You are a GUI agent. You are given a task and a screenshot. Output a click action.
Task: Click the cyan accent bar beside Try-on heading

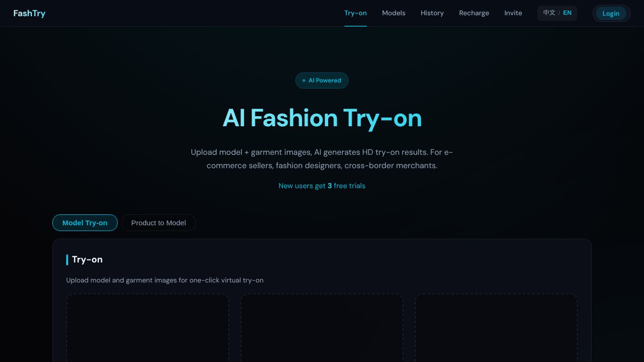click(67, 260)
